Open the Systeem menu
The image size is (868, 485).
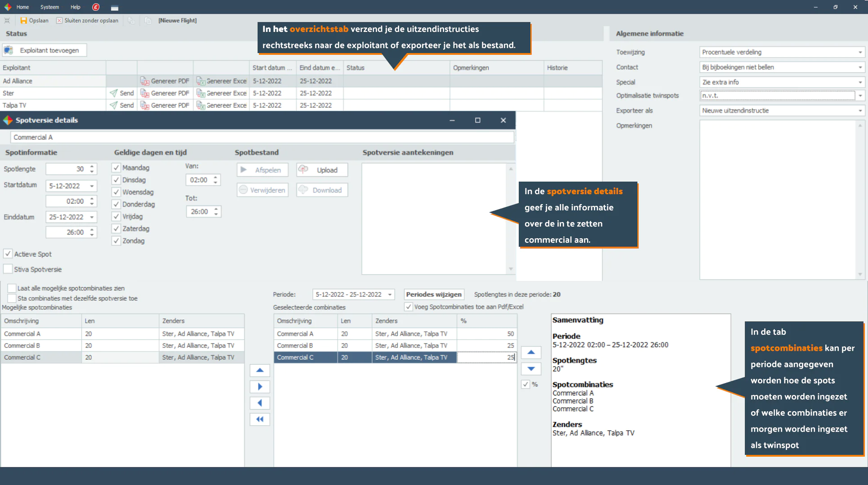tap(49, 7)
